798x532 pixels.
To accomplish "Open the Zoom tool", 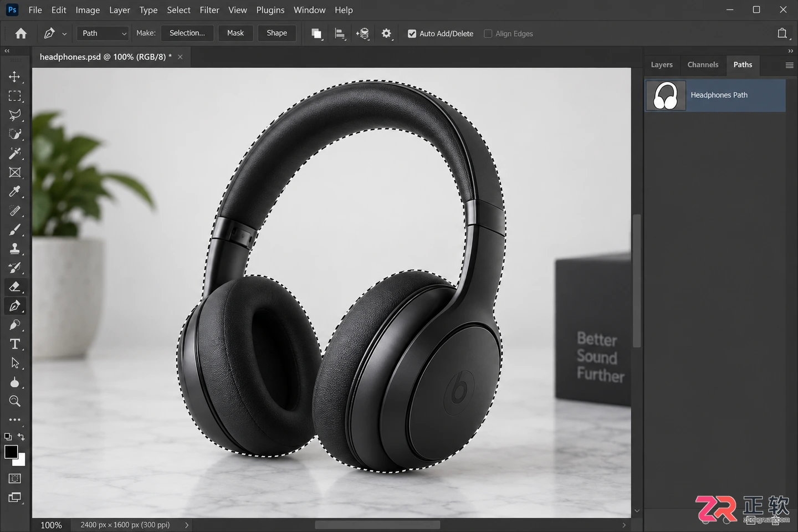I will [x=14, y=401].
